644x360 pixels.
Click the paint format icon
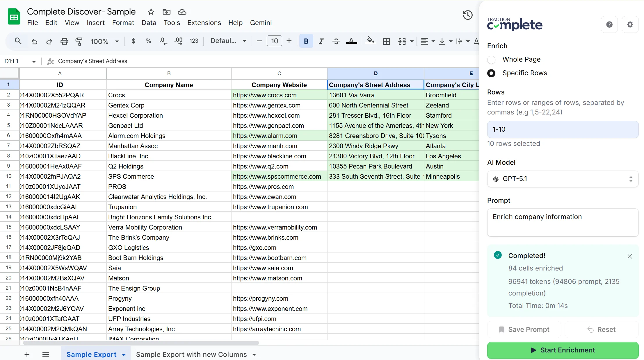(x=79, y=41)
